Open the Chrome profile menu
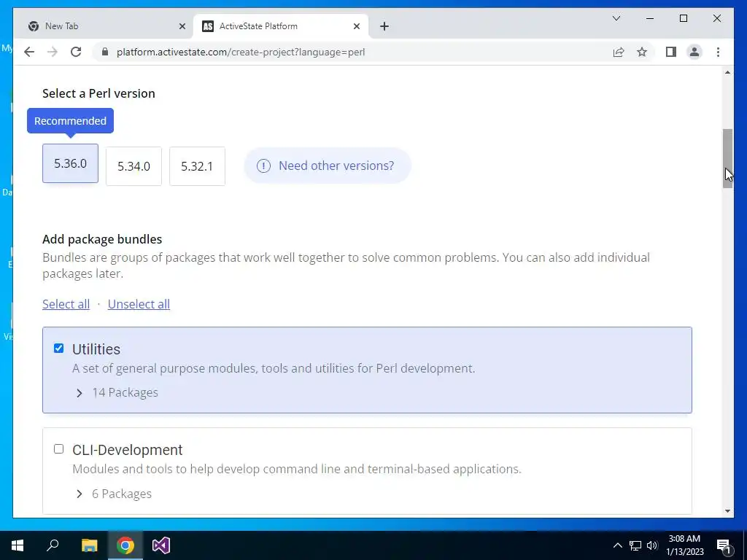Screen dimensions: 747x560 point(694,52)
